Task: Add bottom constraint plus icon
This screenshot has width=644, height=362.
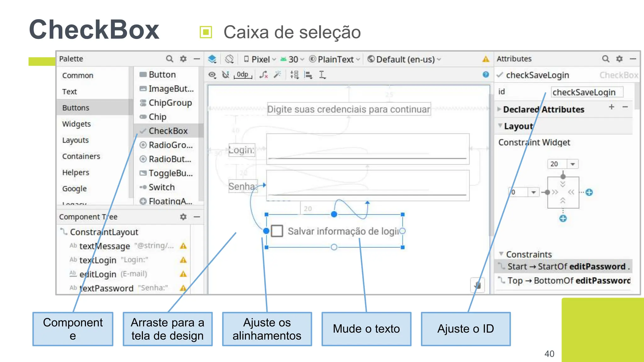Action: [x=563, y=218]
